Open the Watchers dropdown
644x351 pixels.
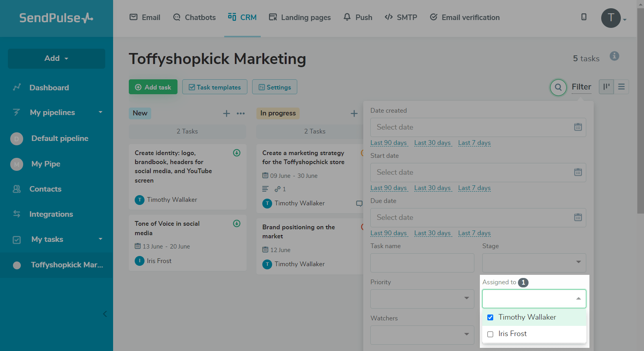tap(422, 335)
